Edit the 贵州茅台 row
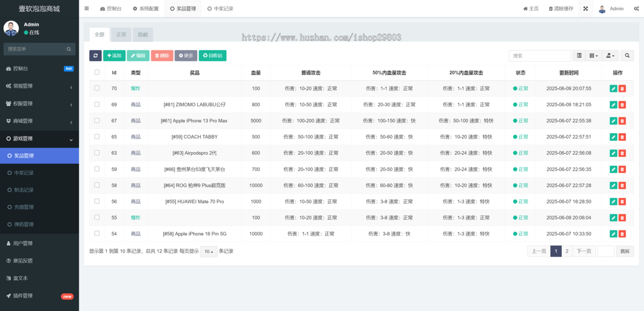The image size is (644, 311). click(x=613, y=169)
